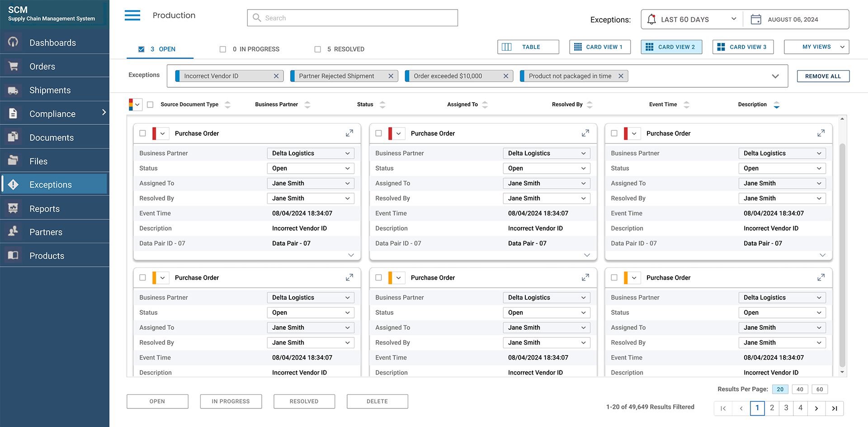
Task: Switch to Card View 3
Action: click(x=743, y=47)
